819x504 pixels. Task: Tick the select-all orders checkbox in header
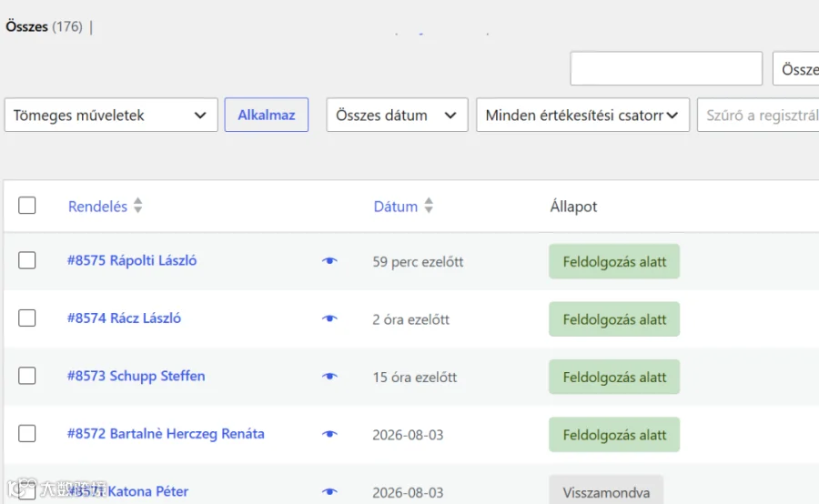pyautogui.click(x=27, y=206)
